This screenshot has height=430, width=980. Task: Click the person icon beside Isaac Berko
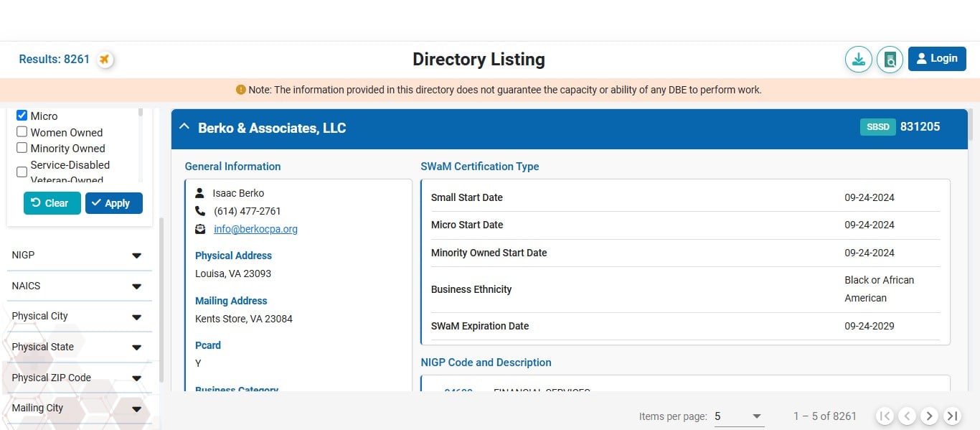click(200, 193)
